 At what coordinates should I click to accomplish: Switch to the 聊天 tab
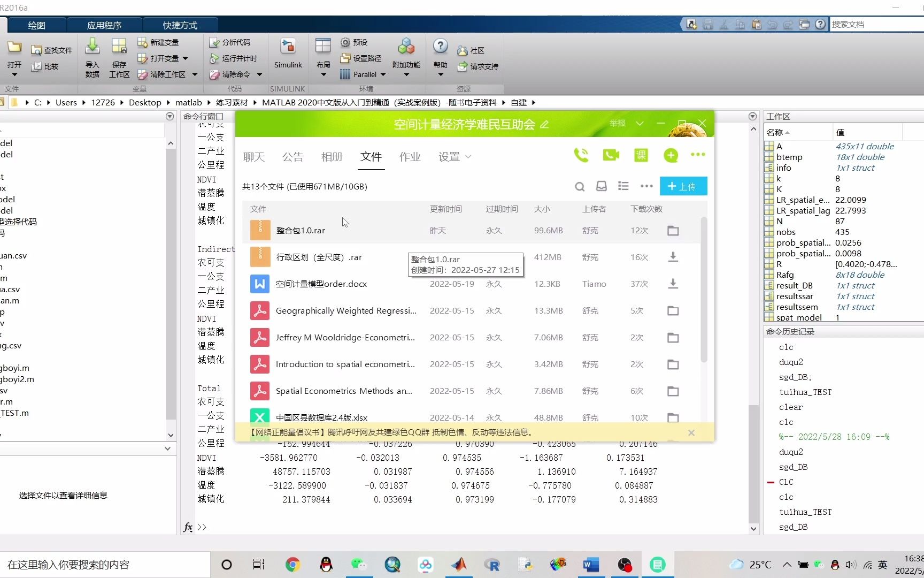[254, 157]
